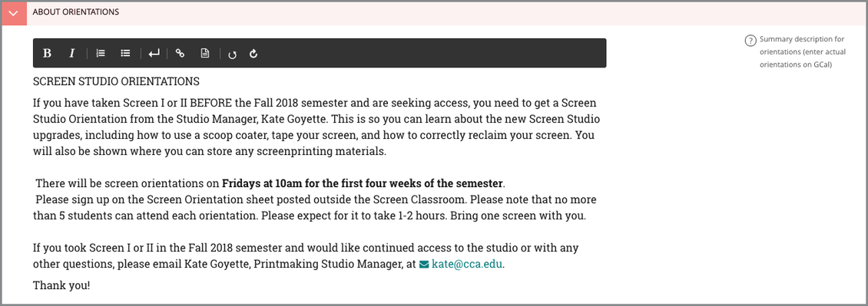Insert a bulleted list
868x306 pixels.
point(126,54)
